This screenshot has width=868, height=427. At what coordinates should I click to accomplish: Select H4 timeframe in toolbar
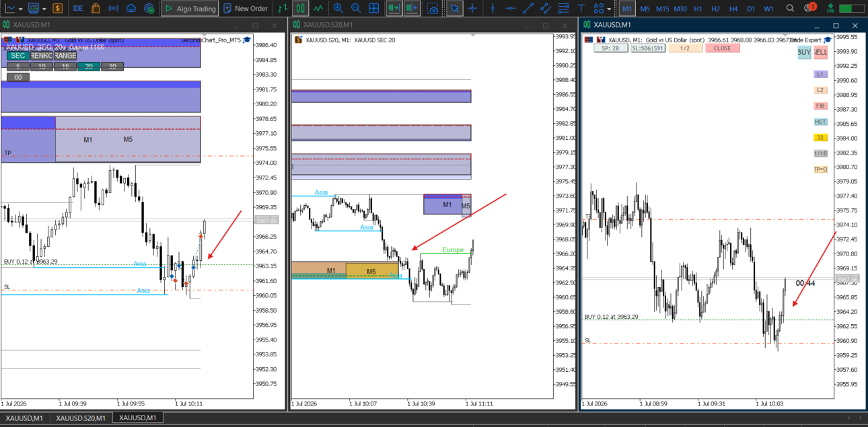pyautogui.click(x=733, y=9)
